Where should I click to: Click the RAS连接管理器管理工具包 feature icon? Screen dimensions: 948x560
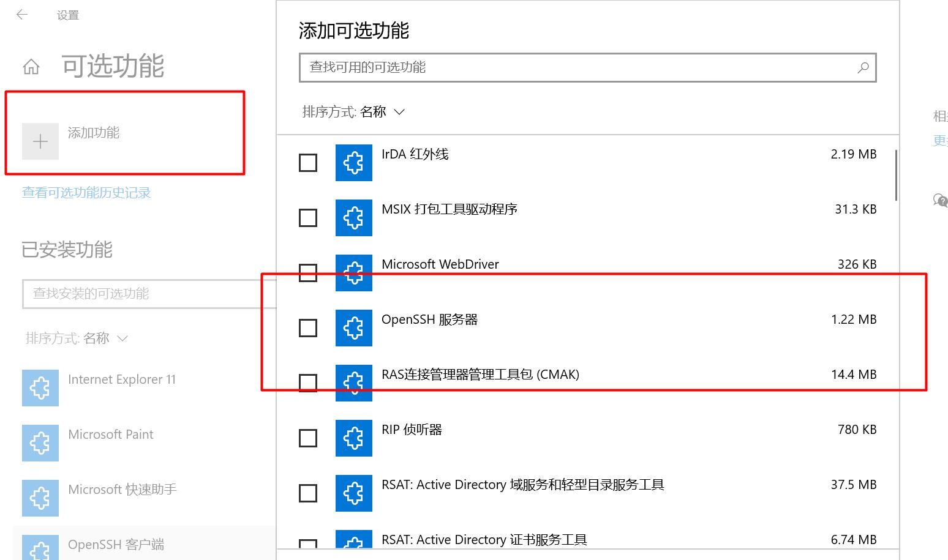point(354,383)
